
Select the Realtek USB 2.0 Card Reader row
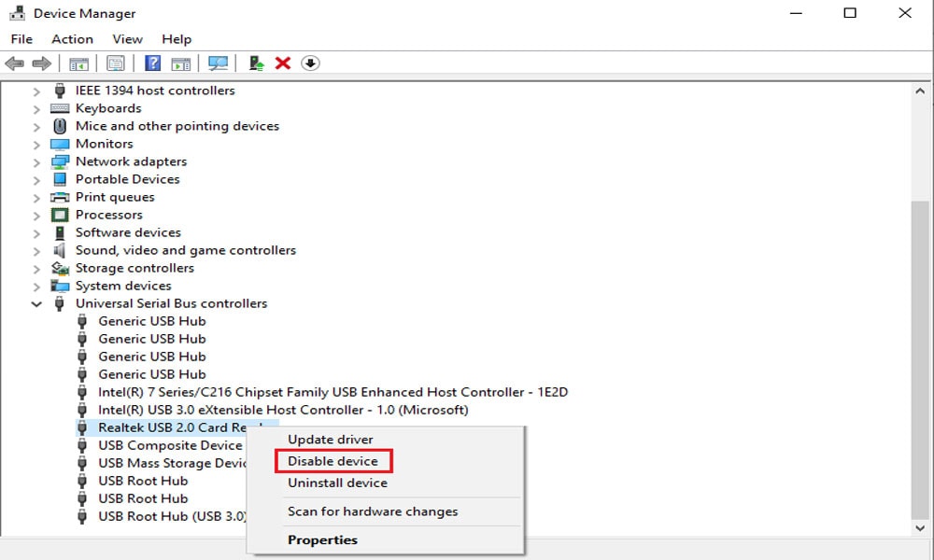[173, 427]
